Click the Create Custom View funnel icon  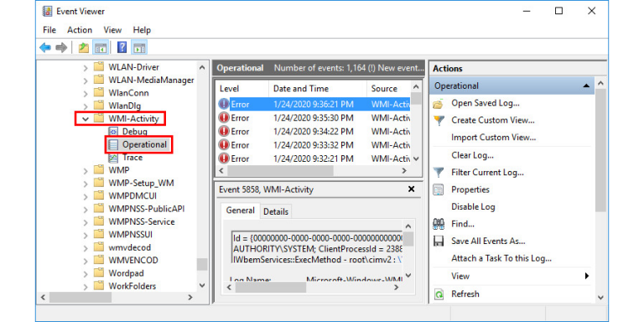(x=439, y=121)
